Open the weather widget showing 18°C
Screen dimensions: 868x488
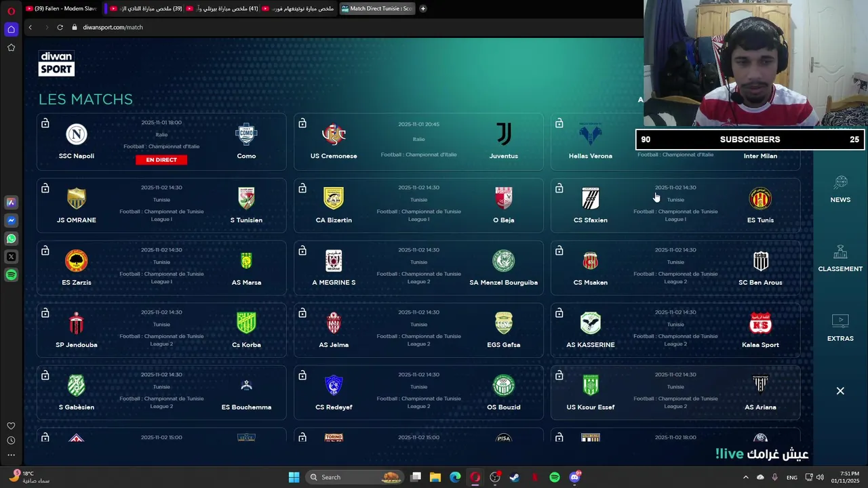(31, 477)
